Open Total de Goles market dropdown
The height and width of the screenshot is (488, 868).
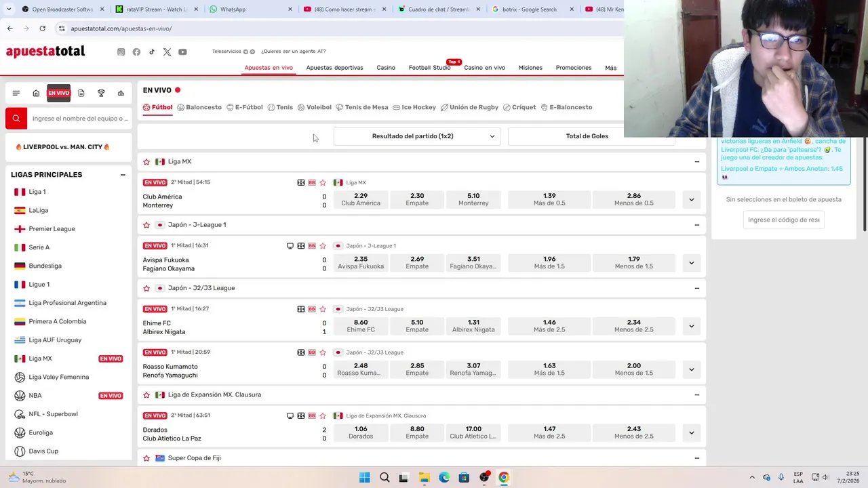pos(591,136)
